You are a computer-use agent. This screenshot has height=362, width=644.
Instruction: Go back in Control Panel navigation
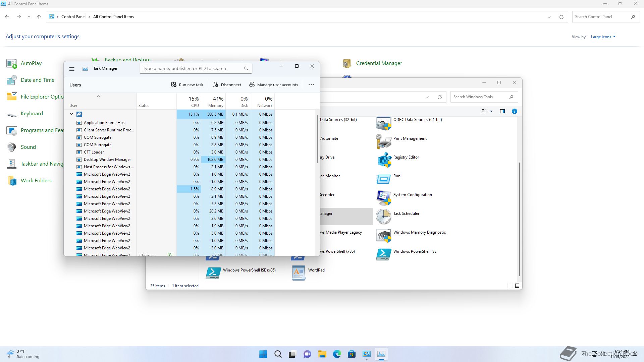[x=7, y=17]
